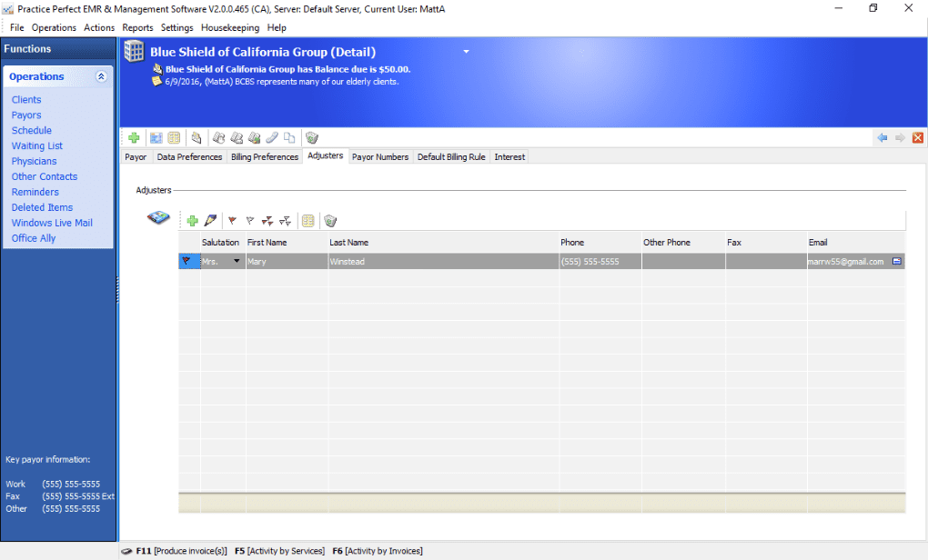928x560 pixels.
Task: Open the Office Ally link
Action: point(34,238)
